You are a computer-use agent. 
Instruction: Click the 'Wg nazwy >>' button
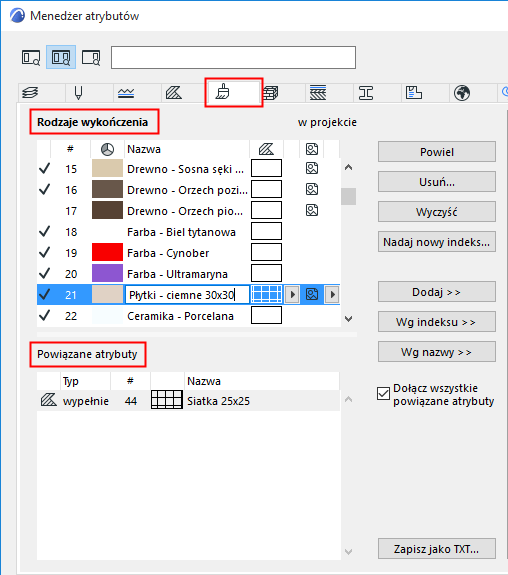(x=437, y=352)
